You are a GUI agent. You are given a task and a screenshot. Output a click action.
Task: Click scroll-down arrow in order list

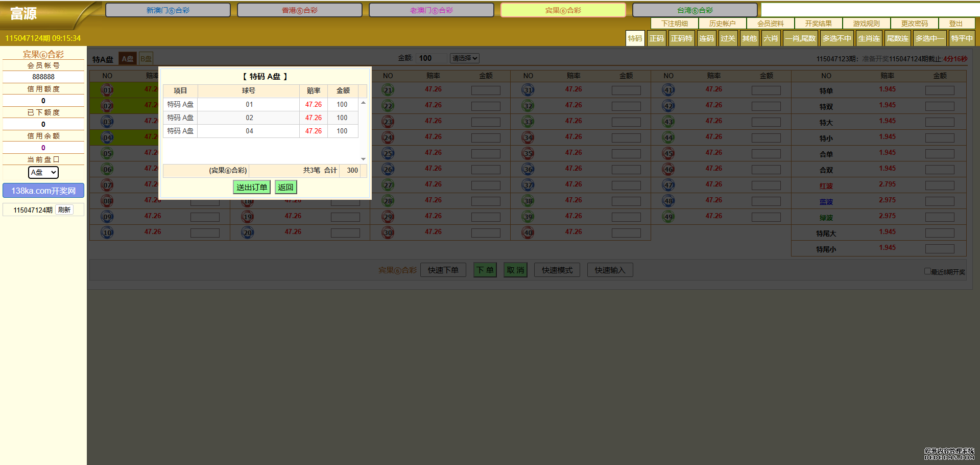coord(363,159)
